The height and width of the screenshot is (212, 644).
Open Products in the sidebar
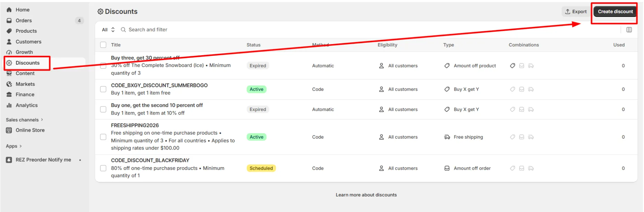pos(26,31)
